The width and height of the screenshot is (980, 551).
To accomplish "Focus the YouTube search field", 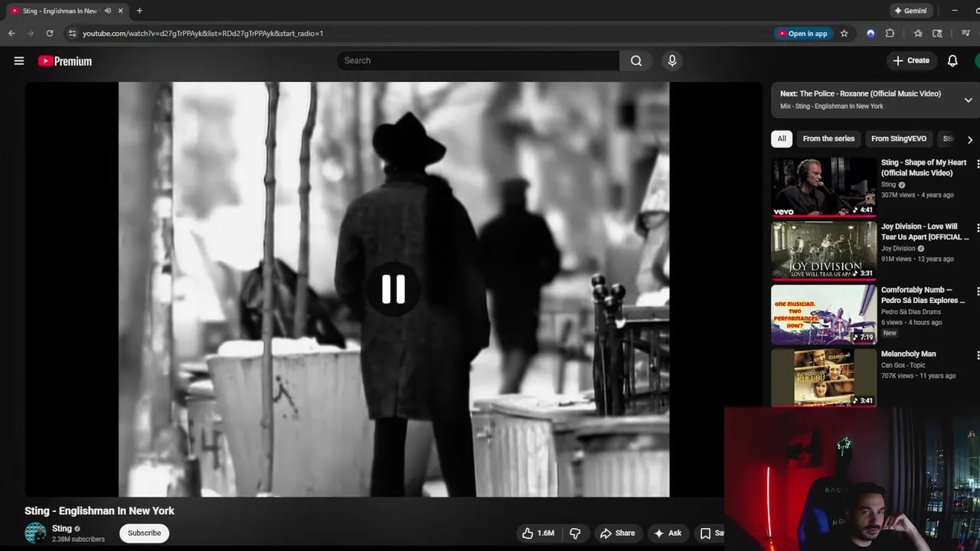I will (478, 60).
